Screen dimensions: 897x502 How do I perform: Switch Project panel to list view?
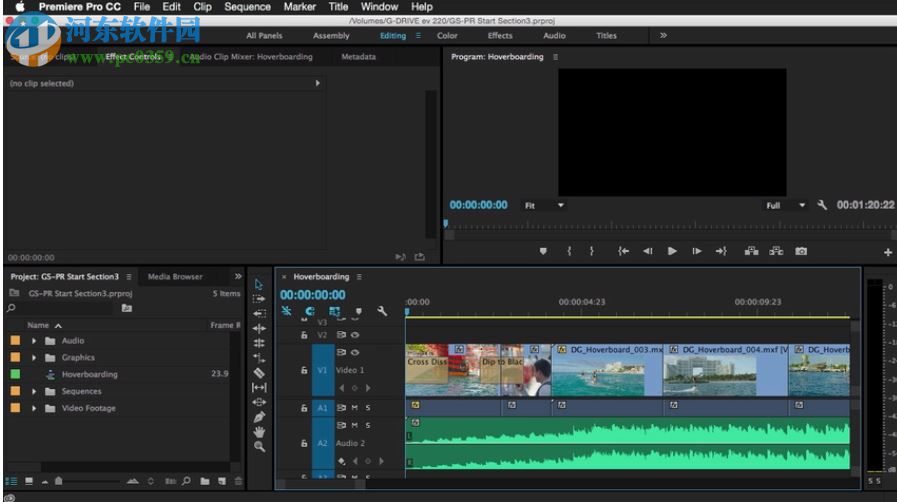11,481
